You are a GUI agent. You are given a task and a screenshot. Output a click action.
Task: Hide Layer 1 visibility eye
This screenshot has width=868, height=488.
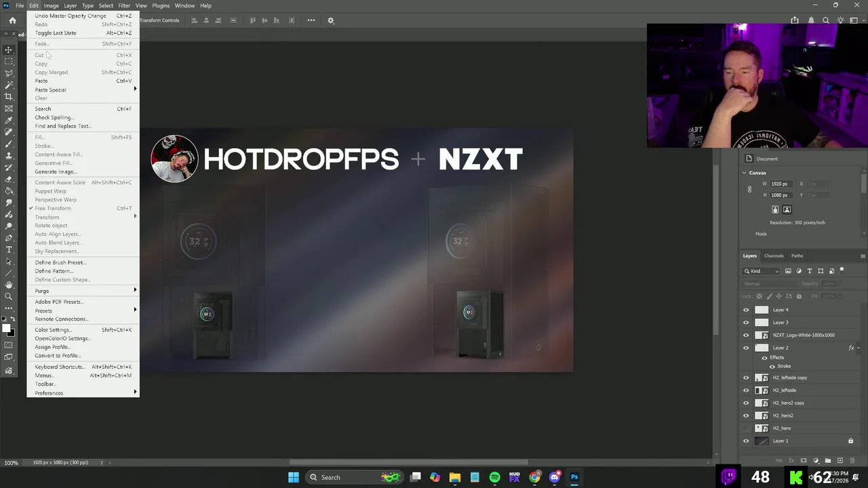(x=747, y=441)
